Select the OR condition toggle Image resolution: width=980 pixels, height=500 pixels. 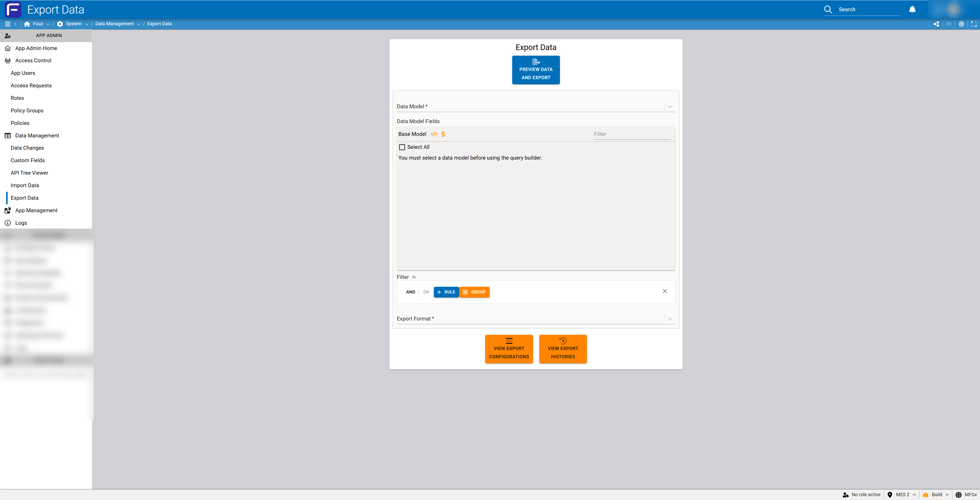[426, 292]
